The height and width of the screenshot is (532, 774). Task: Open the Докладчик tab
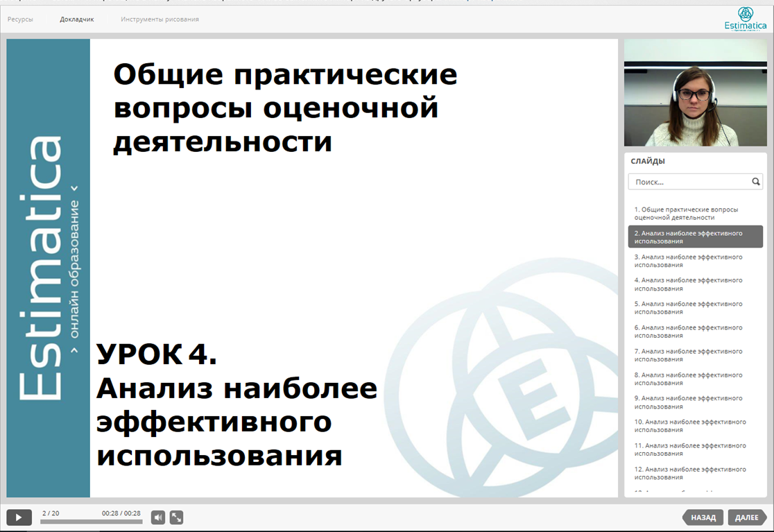[x=76, y=19]
